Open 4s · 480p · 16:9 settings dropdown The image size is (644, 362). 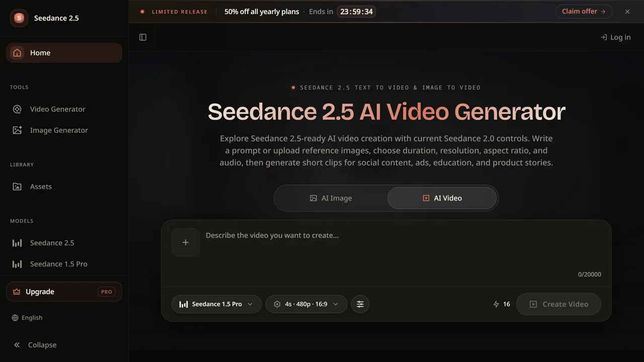pyautogui.click(x=306, y=304)
